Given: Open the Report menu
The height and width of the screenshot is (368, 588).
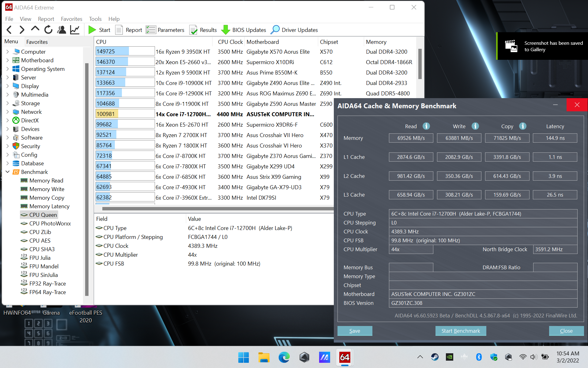Looking at the screenshot, I should tap(46, 19).
